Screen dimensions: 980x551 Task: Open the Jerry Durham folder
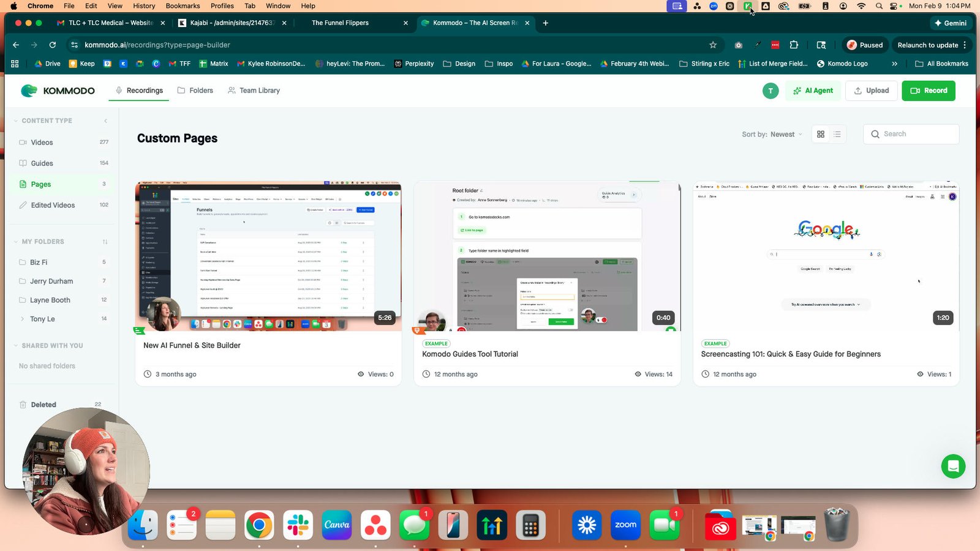(64, 281)
